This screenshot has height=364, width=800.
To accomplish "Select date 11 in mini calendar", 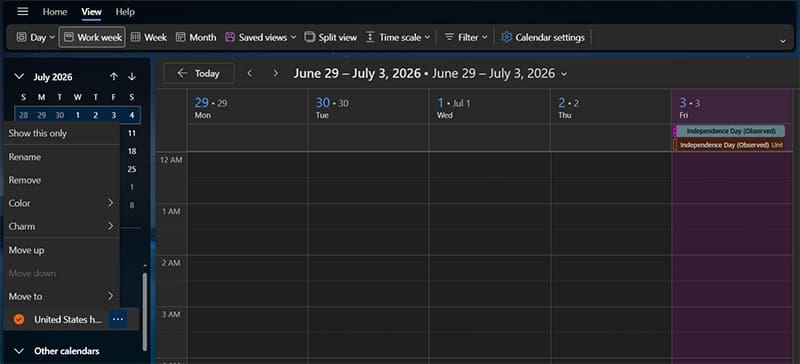I will pyautogui.click(x=132, y=133).
